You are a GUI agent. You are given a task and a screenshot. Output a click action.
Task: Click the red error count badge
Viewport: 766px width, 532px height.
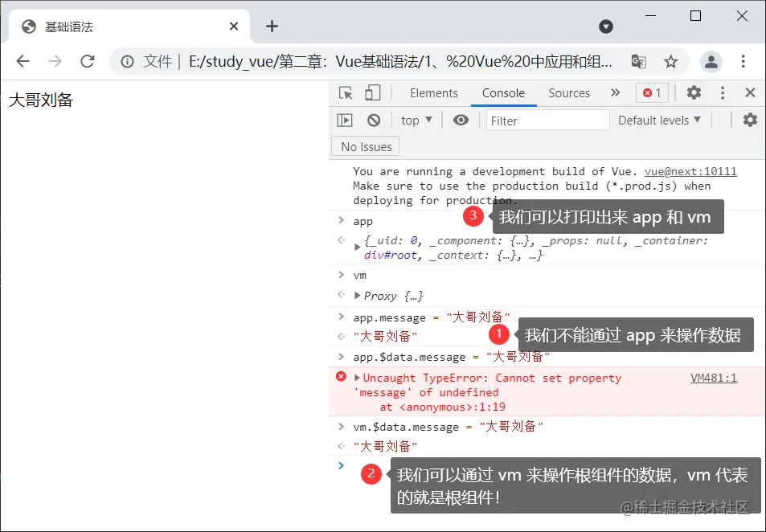pyautogui.click(x=651, y=92)
